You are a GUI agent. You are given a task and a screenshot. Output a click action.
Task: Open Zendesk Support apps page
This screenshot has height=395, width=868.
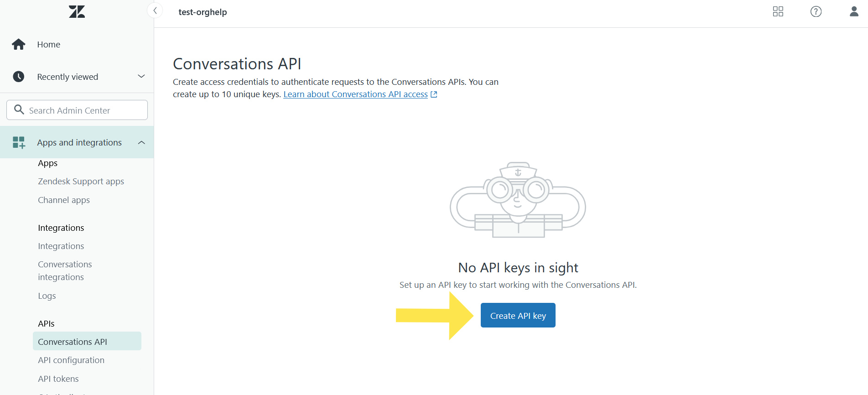click(81, 182)
